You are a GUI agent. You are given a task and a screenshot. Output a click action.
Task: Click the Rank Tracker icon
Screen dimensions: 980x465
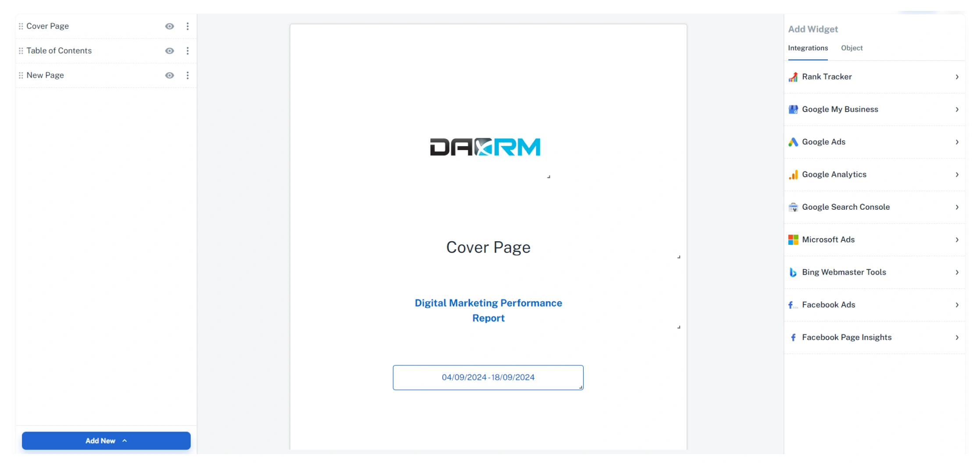click(x=793, y=77)
